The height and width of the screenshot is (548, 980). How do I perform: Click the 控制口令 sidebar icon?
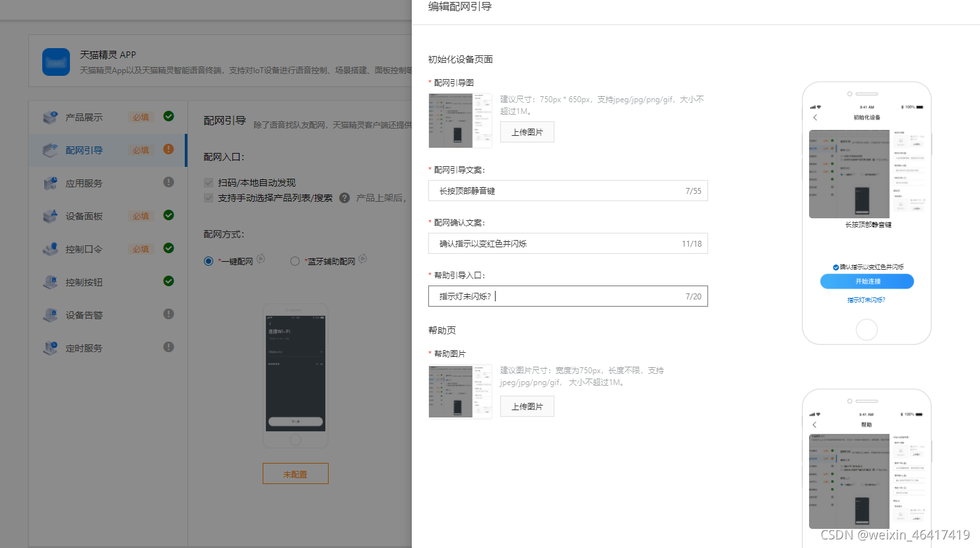[50, 249]
